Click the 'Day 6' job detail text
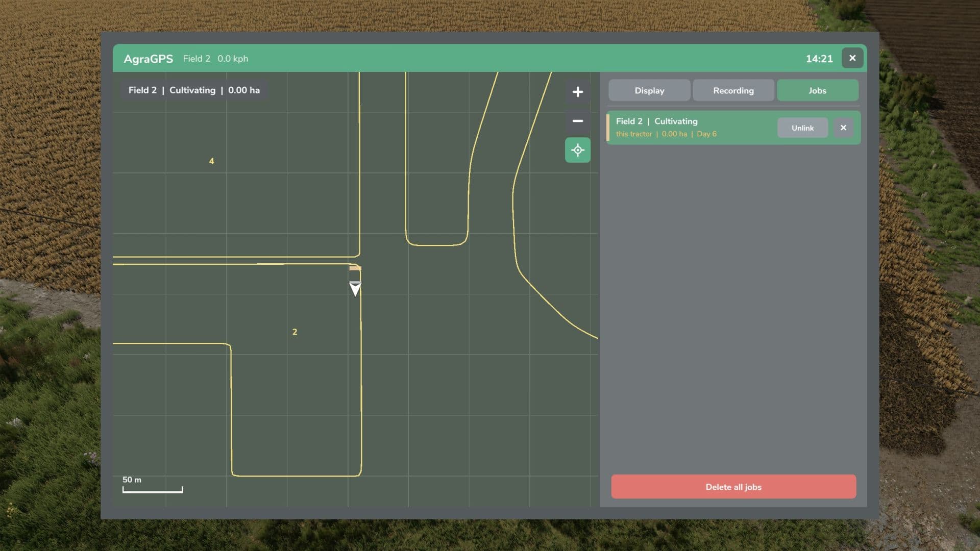This screenshot has width=980, height=551. [x=706, y=134]
